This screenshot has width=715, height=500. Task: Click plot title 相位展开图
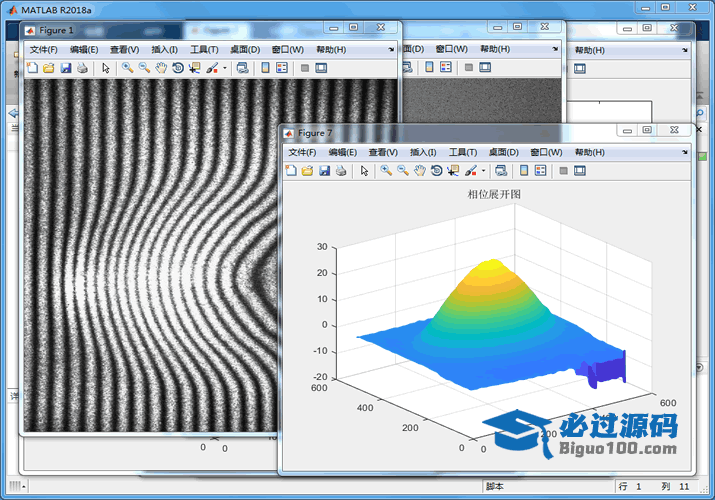point(494,194)
